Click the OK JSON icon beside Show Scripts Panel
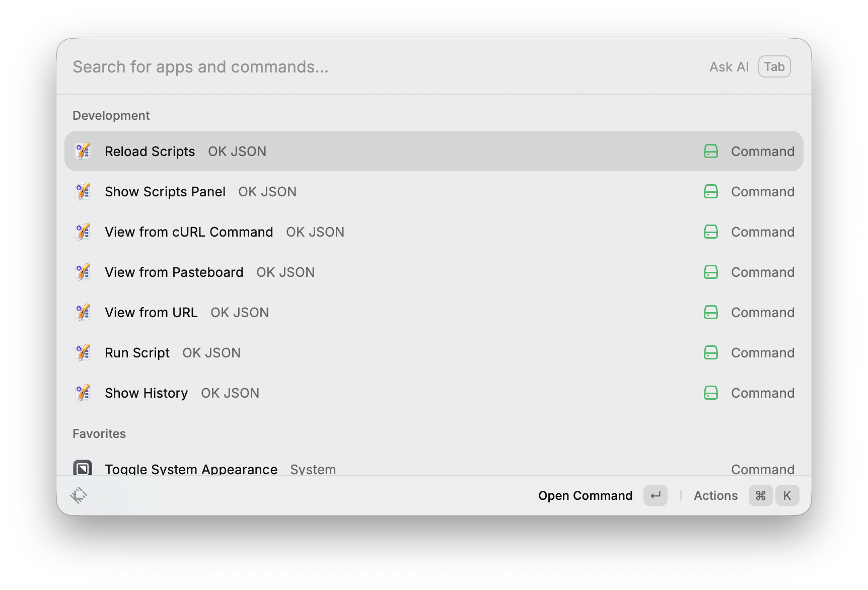Screen dimensions: 868x590 pyautogui.click(x=83, y=191)
